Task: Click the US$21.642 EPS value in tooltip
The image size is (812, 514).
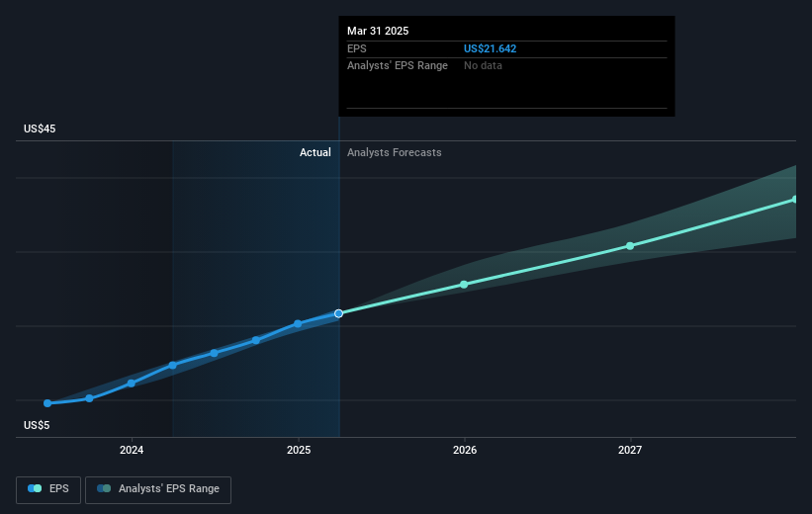Action: pos(490,48)
